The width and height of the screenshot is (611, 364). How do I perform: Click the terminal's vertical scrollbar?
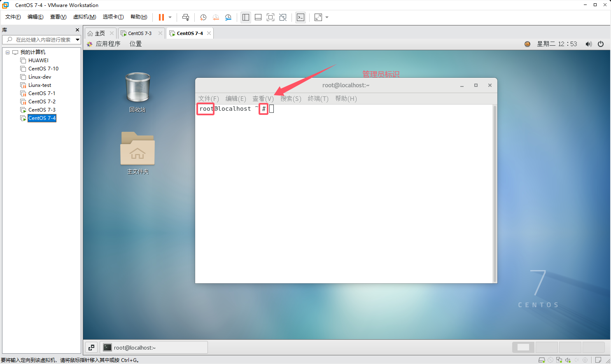click(494, 194)
